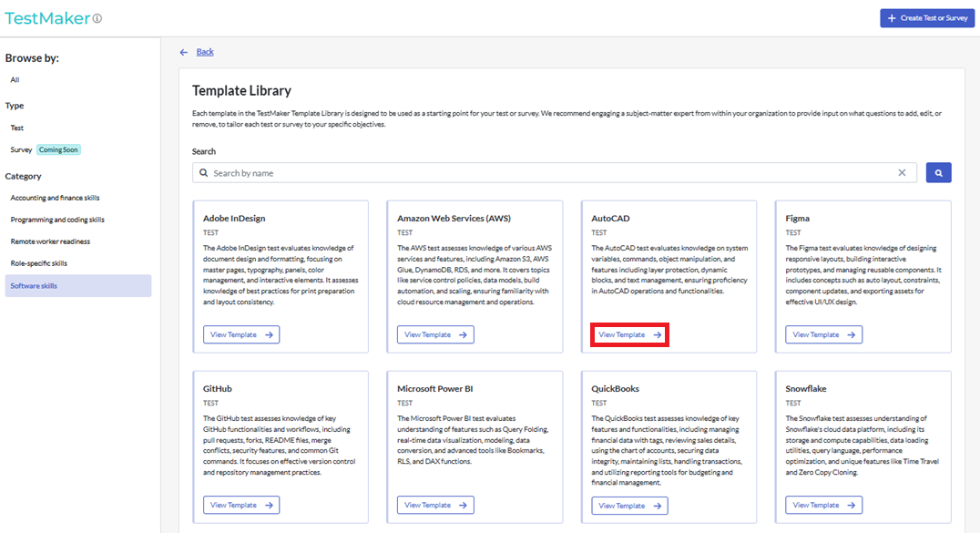Click the Figma card title
The image size is (980, 533).
[798, 219]
